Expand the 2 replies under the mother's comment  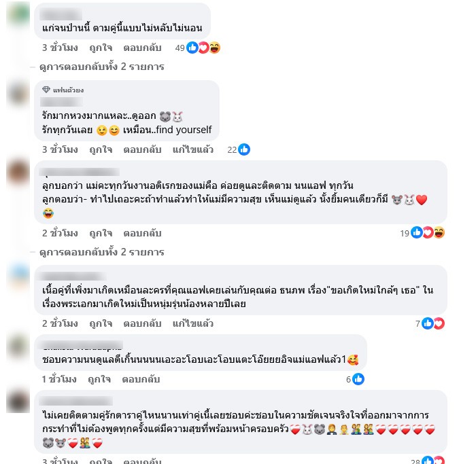(102, 252)
